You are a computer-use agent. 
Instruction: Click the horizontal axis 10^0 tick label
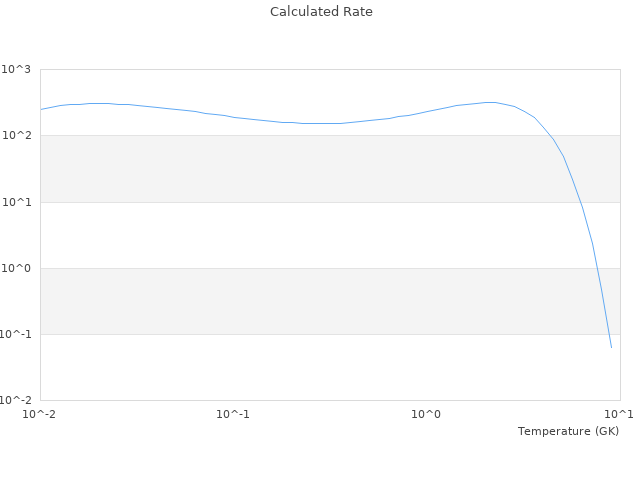[x=426, y=414]
